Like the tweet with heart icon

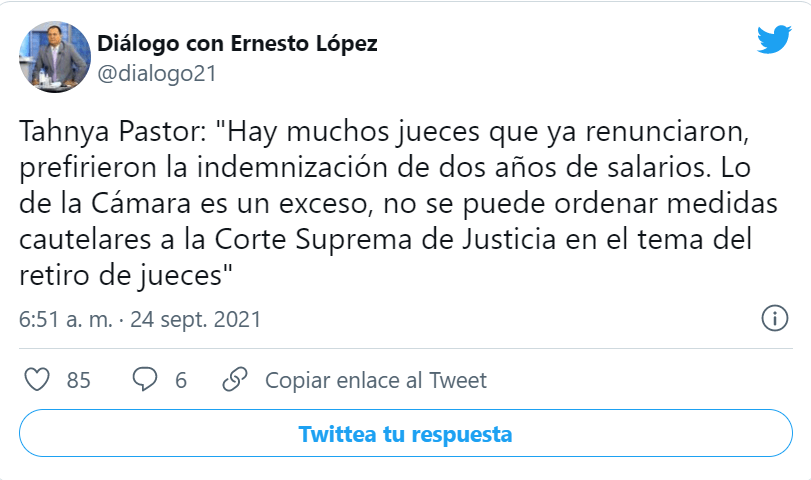pos(37,380)
